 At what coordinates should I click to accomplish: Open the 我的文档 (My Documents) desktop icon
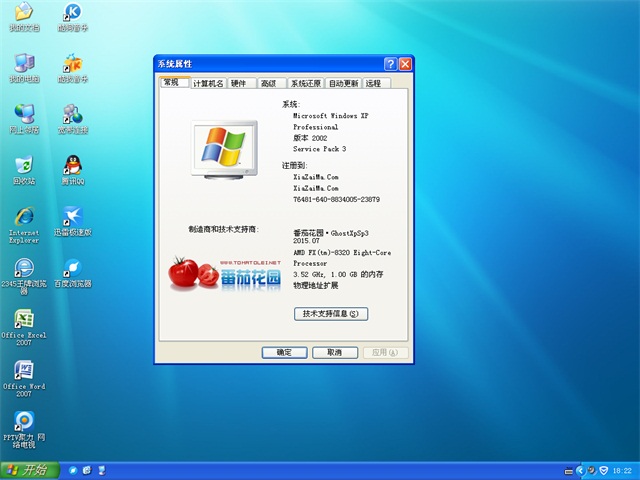[x=23, y=14]
